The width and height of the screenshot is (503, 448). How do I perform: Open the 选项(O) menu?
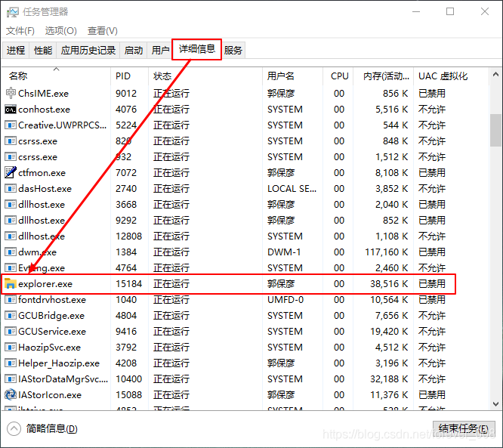61,31
